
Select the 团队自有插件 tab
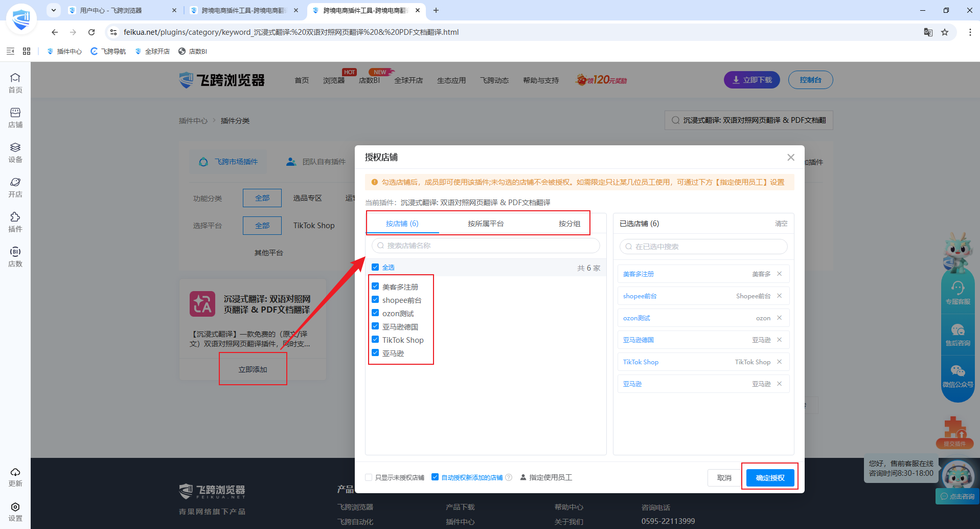point(316,162)
